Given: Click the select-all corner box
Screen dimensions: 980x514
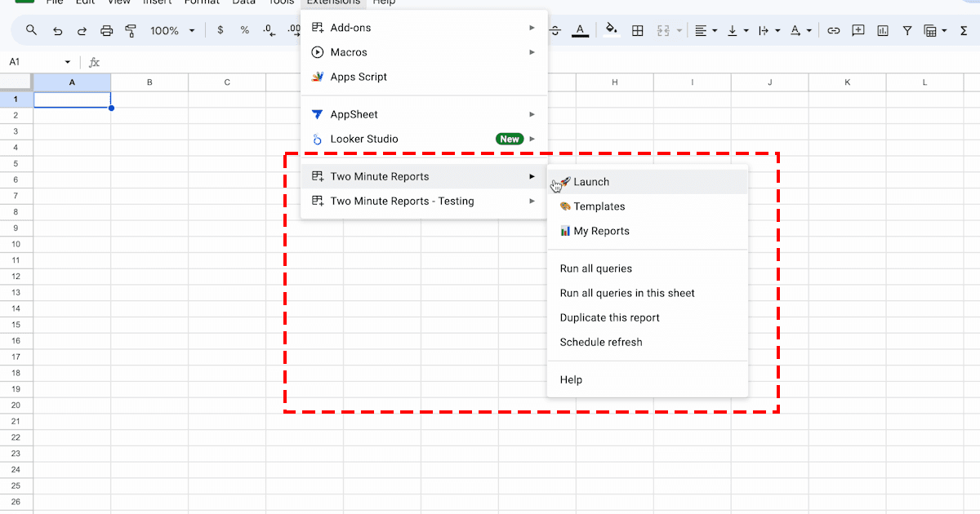Looking at the screenshot, I should 16,82.
